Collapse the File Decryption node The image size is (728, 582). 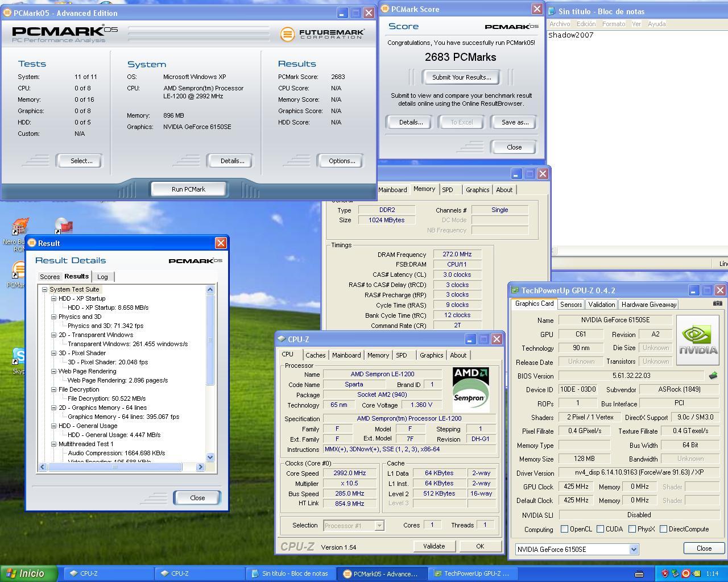pos(53,389)
